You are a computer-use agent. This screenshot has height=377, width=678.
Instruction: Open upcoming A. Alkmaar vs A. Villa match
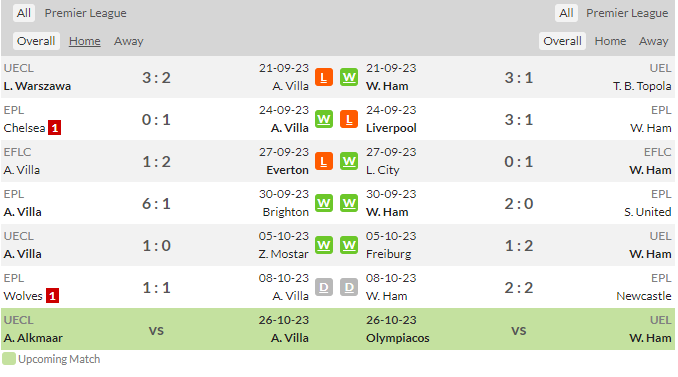[x=156, y=329]
